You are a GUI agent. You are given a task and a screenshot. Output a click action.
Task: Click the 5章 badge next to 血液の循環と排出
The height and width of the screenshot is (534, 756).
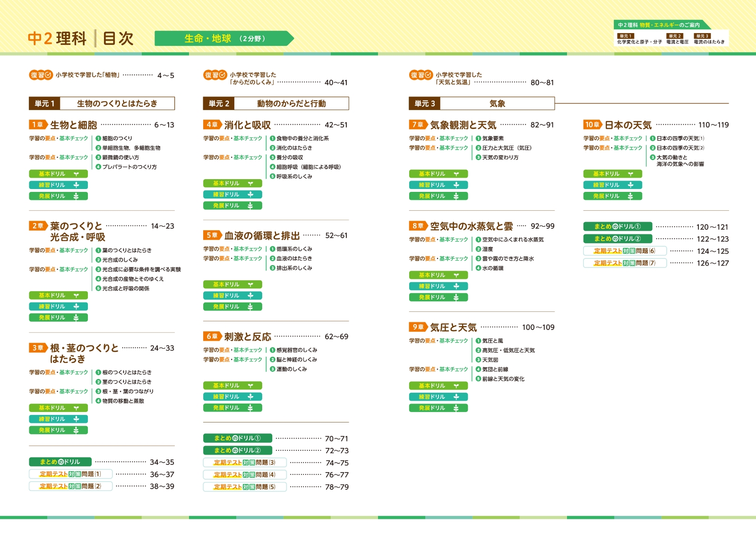click(213, 235)
